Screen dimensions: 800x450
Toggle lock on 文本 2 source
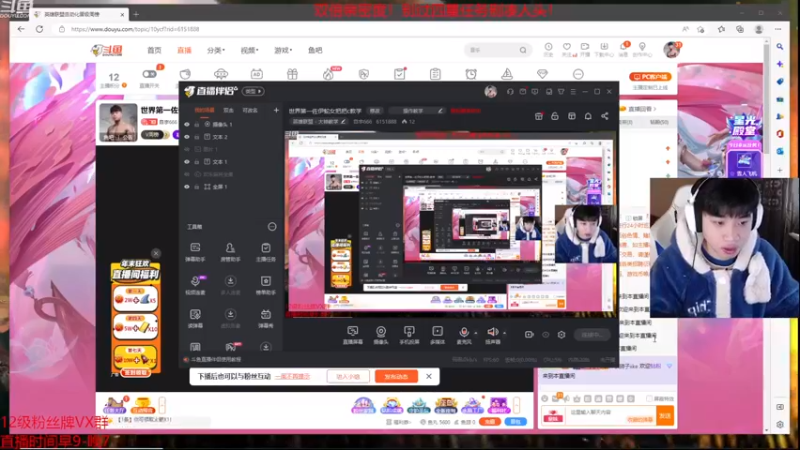(197, 137)
